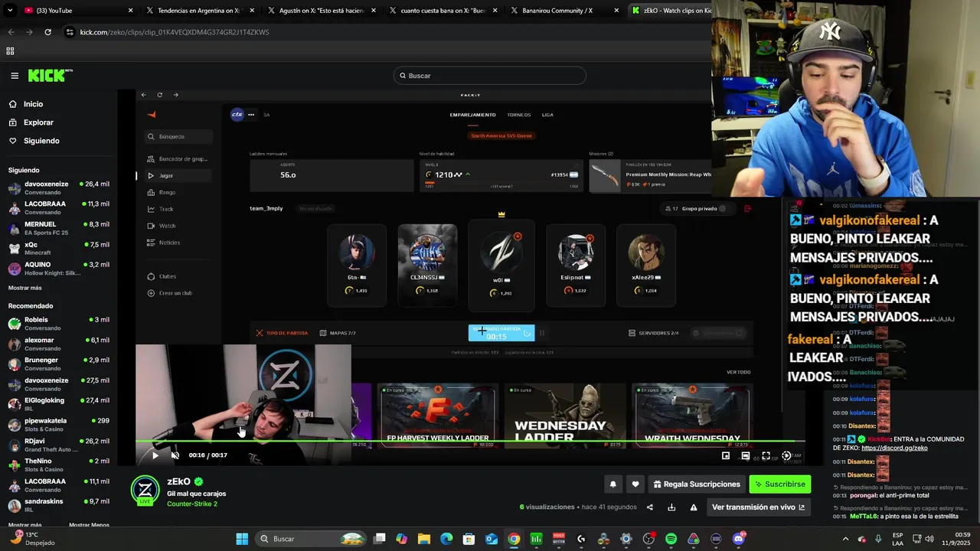Viewport: 980px width, 551px height.
Task: Open Outlook from the taskbar
Action: [x=492, y=539]
